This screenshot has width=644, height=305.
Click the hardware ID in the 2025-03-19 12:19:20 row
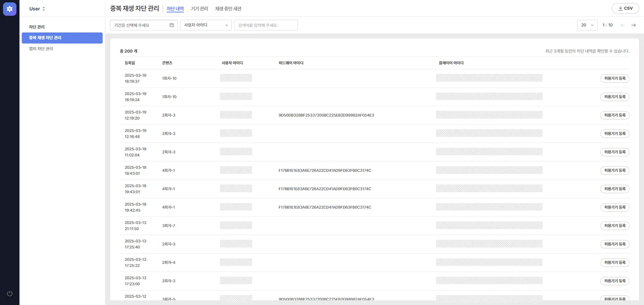[326, 115]
